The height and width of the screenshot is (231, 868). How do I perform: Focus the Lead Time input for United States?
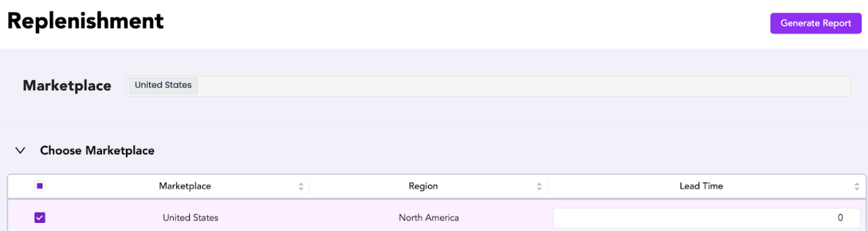coord(706,218)
